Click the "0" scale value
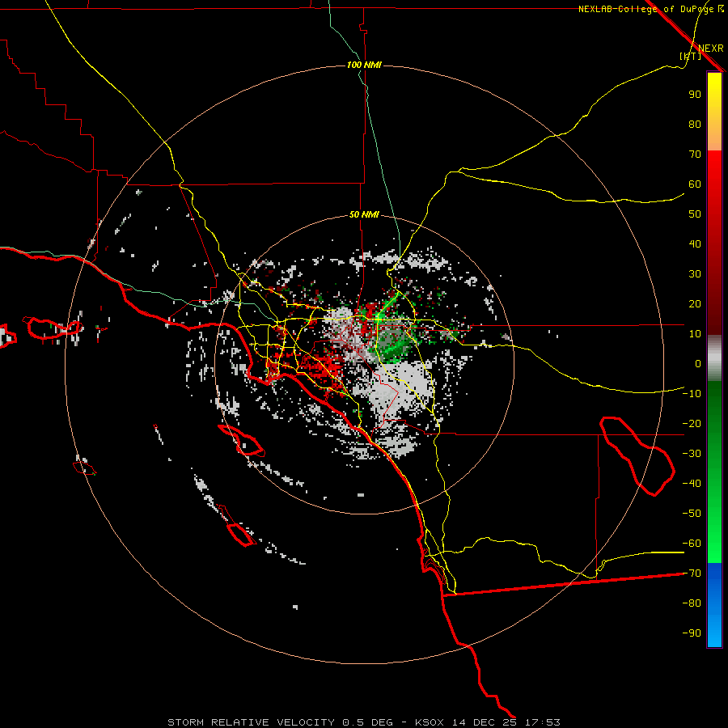The image size is (728, 728). tap(698, 363)
